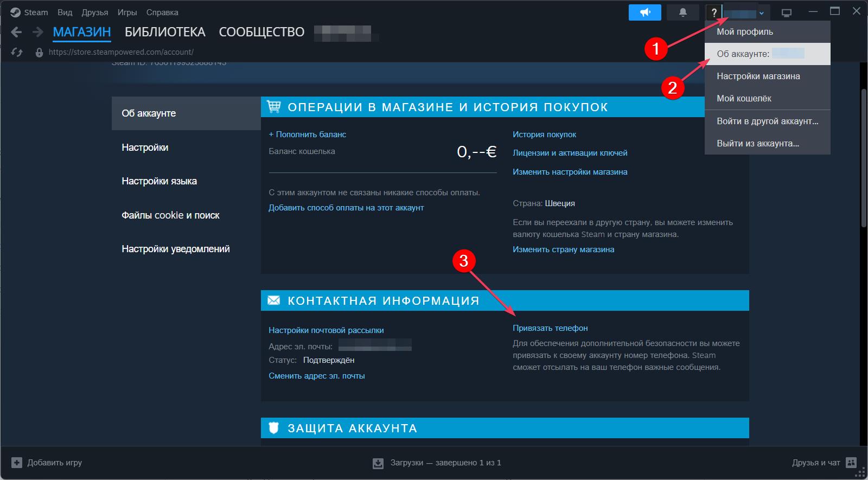Go back with the left arrow button
Viewport: 868px width, 480px height.
click(x=16, y=33)
